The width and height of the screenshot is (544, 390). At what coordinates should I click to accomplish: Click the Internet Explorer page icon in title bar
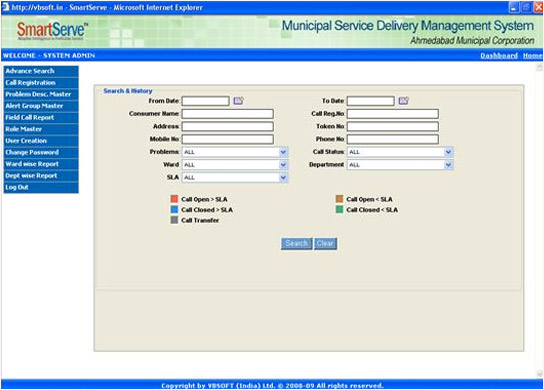coord(5,7)
